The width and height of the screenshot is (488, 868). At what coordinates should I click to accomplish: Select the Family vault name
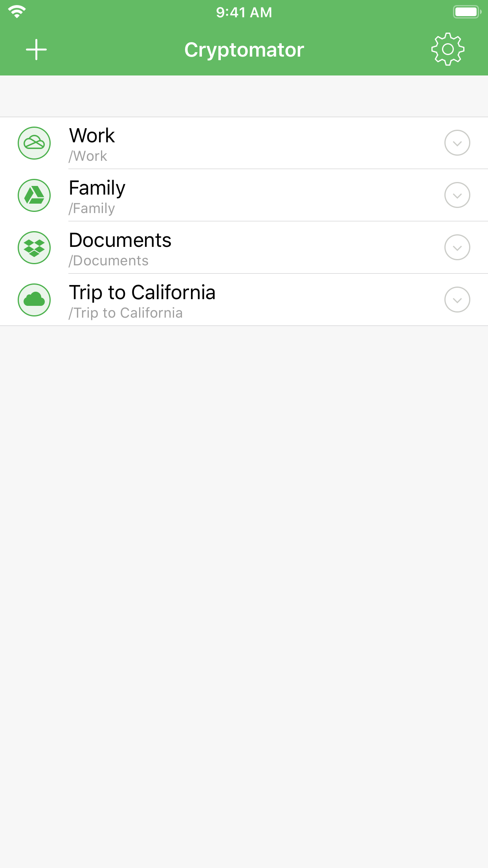[x=97, y=188]
